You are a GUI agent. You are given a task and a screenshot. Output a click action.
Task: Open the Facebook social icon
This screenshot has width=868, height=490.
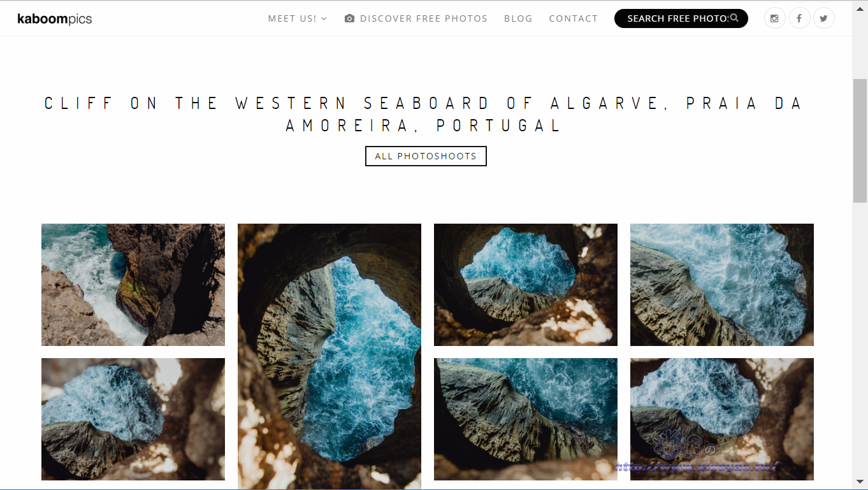click(799, 18)
